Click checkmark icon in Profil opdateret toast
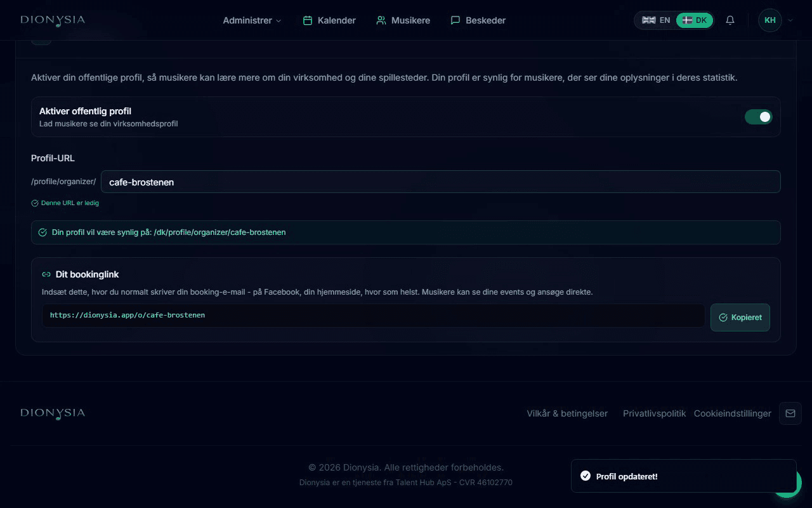Viewport: 812px width, 508px height. click(x=586, y=476)
